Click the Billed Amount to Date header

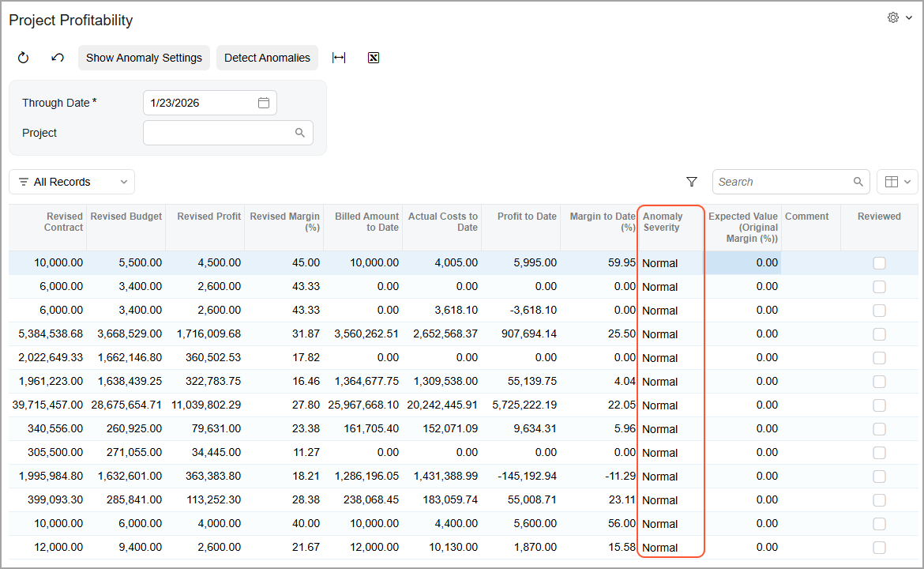[x=363, y=228]
